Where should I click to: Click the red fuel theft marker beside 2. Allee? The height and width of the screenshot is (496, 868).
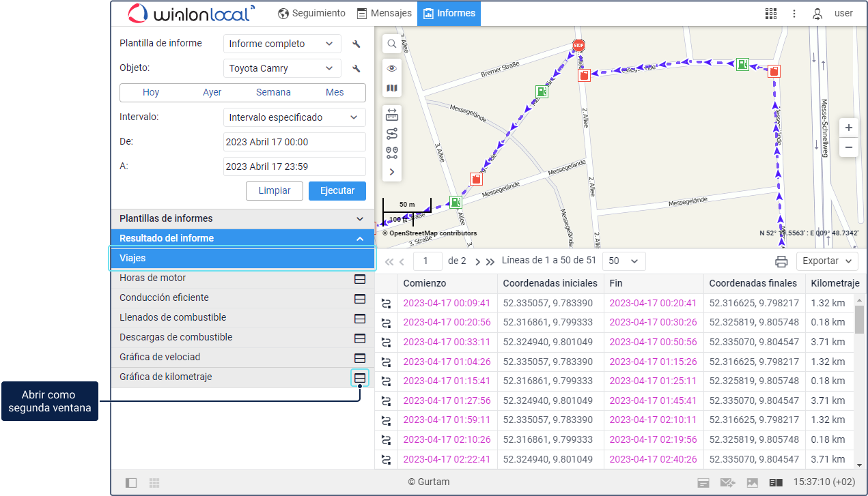pyautogui.click(x=584, y=75)
